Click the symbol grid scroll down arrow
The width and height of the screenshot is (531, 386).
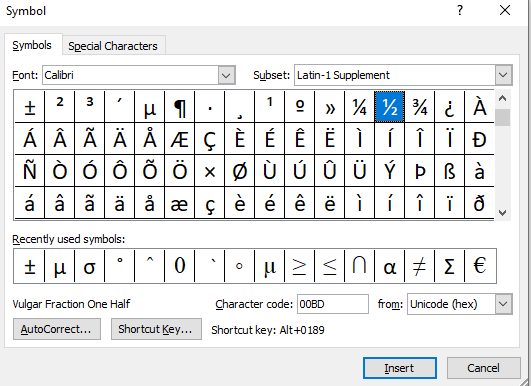click(503, 213)
